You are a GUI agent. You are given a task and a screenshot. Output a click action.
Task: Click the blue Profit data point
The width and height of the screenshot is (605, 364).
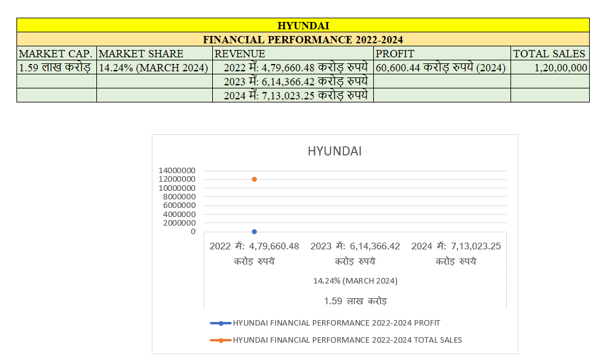pyautogui.click(x=254, y=232)
